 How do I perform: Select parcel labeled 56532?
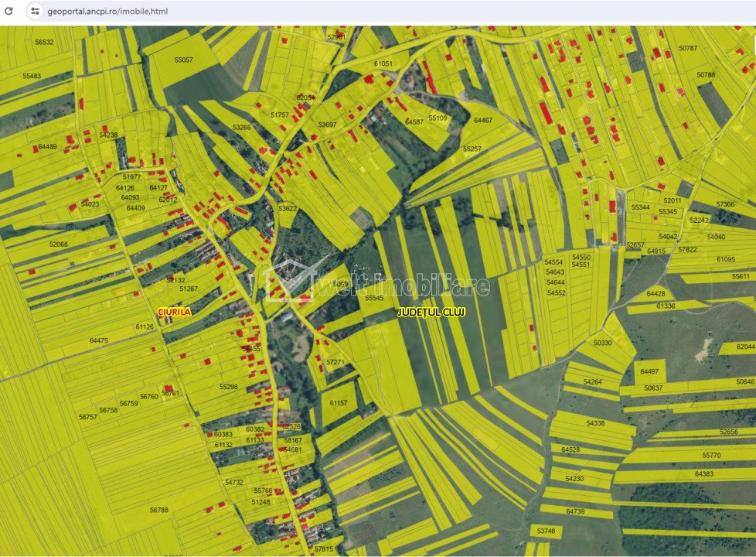tap(44, 43)
